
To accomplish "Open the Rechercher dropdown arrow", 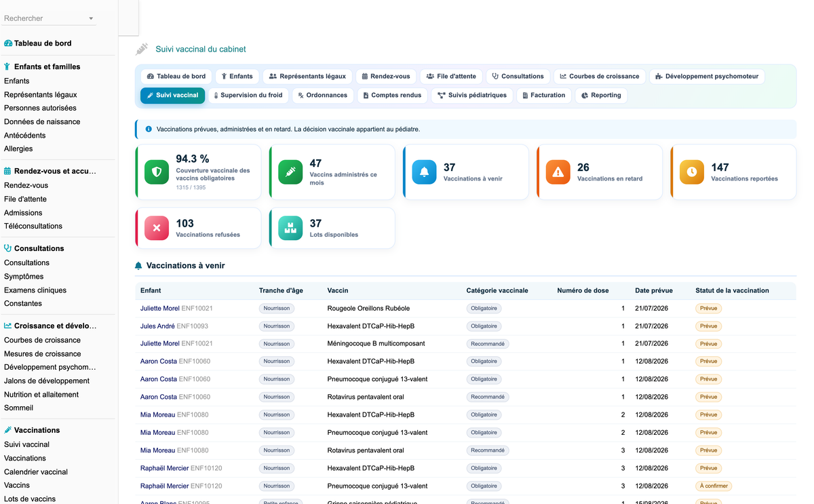I will (91, 19).
